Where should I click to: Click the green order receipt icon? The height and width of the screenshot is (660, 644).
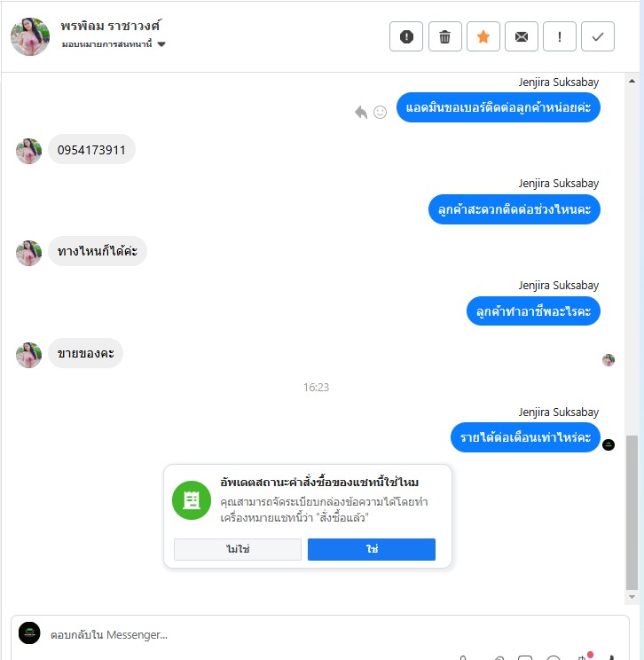192,500
